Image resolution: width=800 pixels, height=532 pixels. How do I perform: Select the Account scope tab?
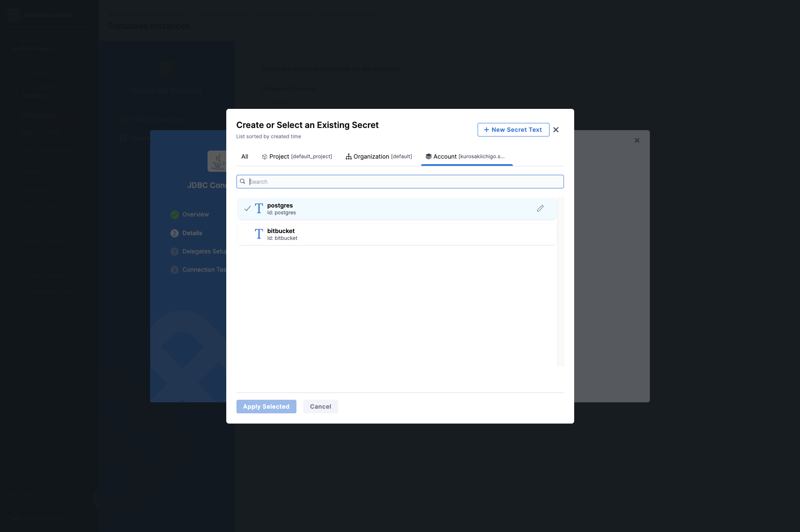(x=467, y=156)
